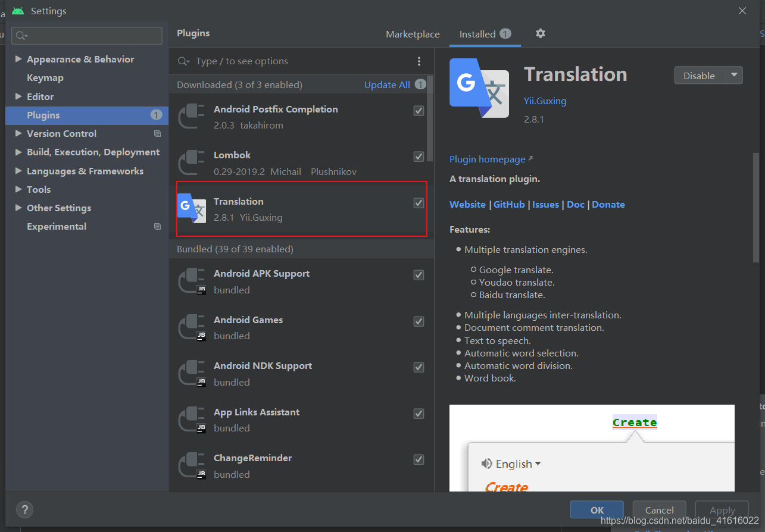Expand the Version Control section
Image resolution: width=765 pixels, height=532 pixels.
click(18, 133)
